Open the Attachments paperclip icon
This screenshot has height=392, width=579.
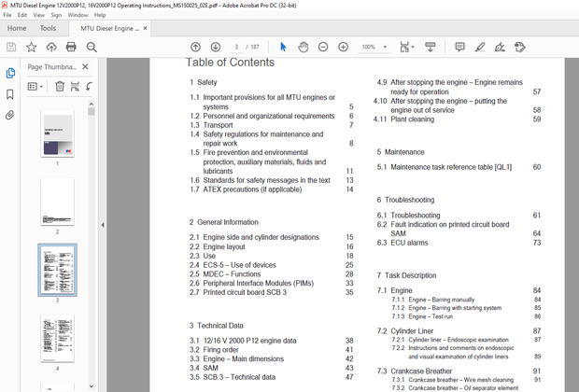(x=10, y=115)
